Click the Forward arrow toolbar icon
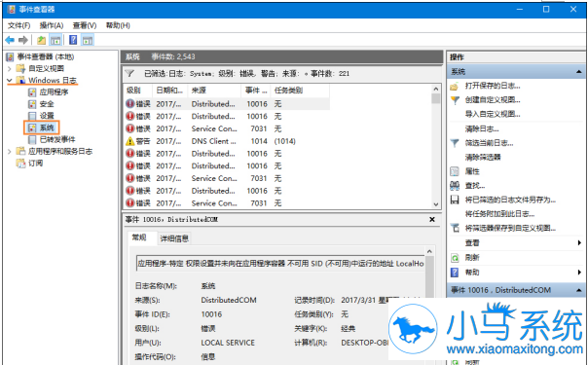This screenshot has width=588, height=365. 23,40
